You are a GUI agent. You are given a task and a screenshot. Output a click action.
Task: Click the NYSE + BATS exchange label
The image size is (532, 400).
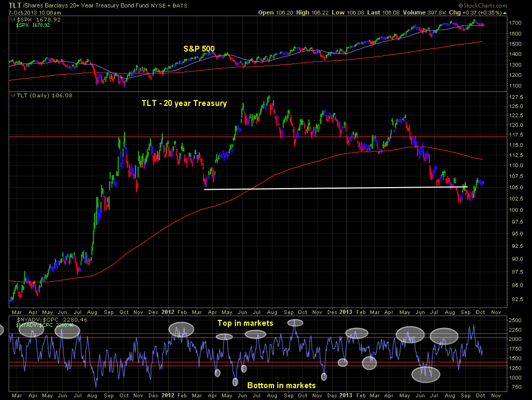pyautogui.click(x=169, y=6)
